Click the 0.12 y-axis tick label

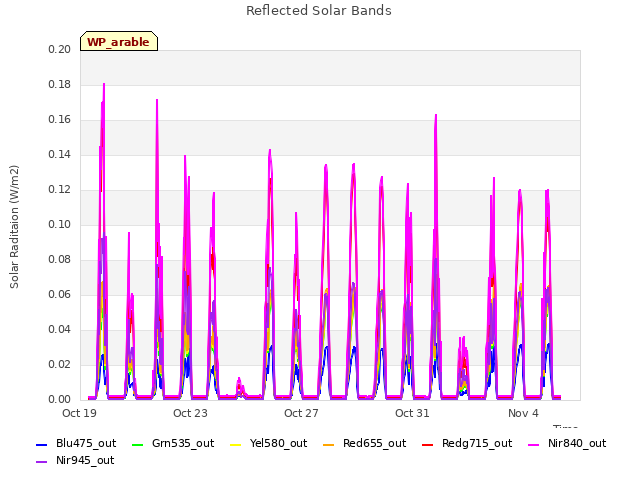[x=59, y=189]
